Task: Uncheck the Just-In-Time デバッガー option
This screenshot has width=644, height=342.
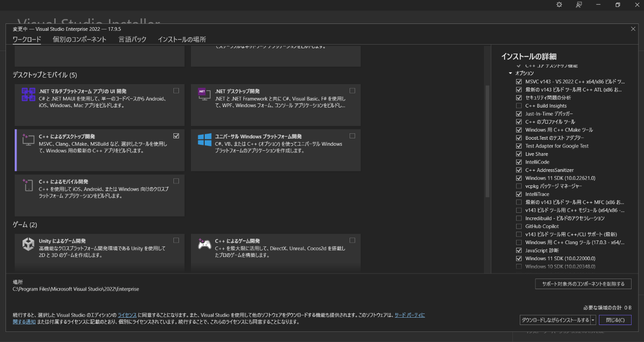Action: coord(519,114)
